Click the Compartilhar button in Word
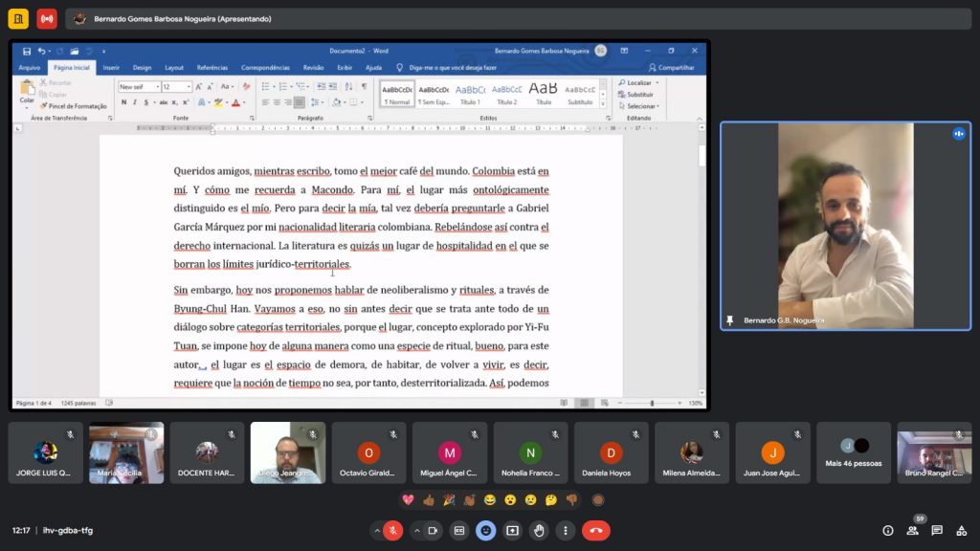The image size is (980, 551). [671, 68]
